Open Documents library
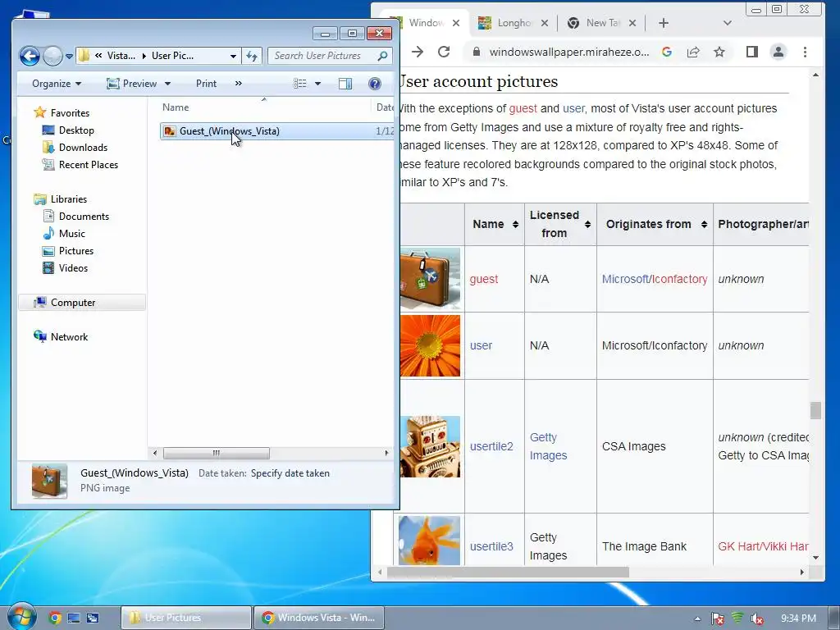The width and height of the screenshot is (840, 630). click(x=84, y=217)
